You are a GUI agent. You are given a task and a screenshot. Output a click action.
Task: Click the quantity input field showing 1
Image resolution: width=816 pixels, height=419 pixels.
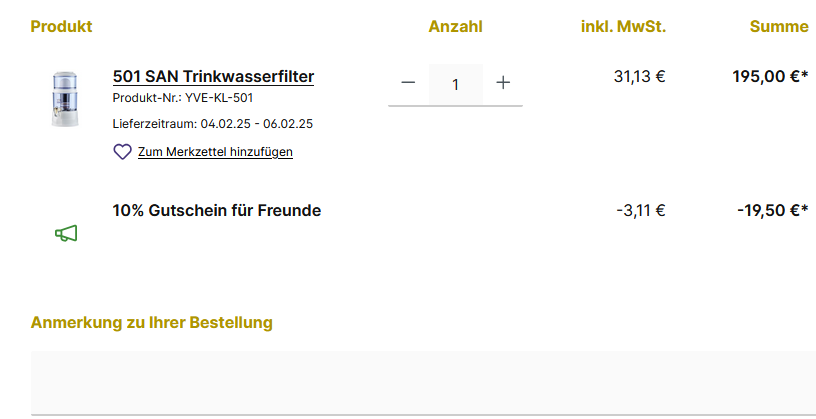pos(455,84)
